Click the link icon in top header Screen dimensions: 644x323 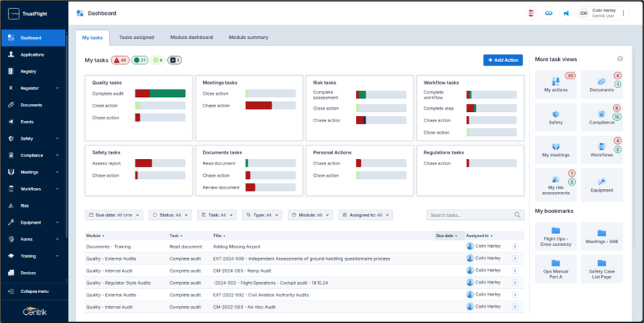click(548, 13)
